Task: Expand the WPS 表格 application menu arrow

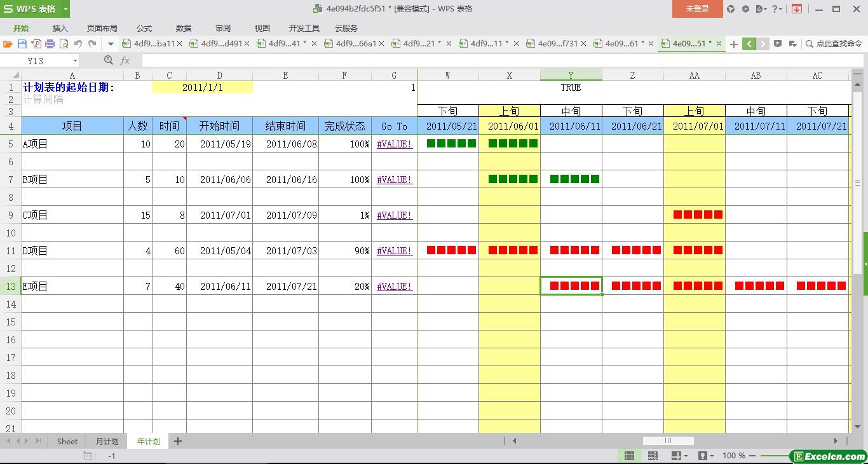Action: pos(65,9)
